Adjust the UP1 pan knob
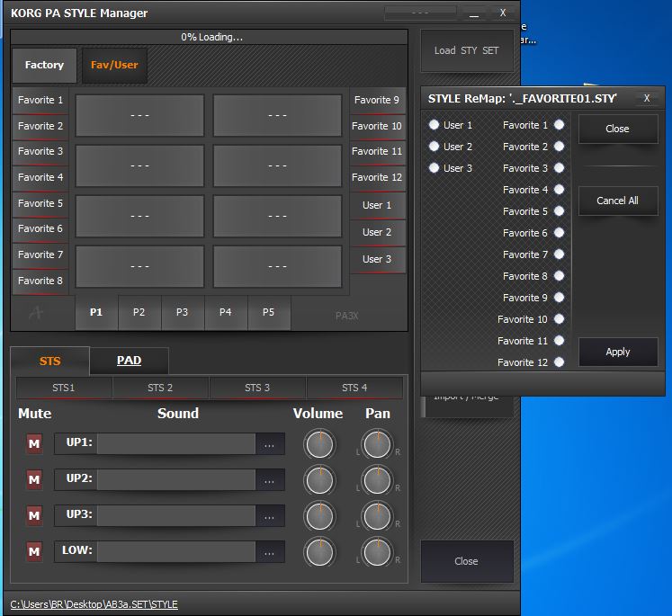The image size is (672, 616). [x=378, y=444]
